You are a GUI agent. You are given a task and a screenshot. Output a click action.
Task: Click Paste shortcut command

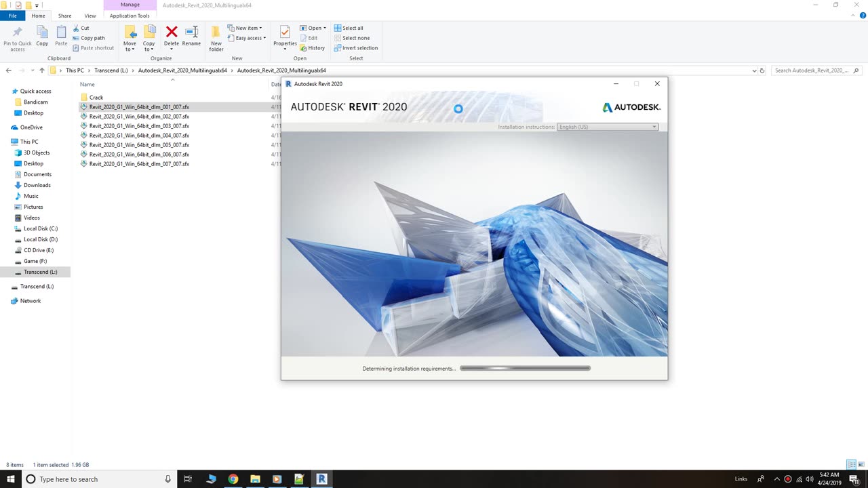point(93,48)
